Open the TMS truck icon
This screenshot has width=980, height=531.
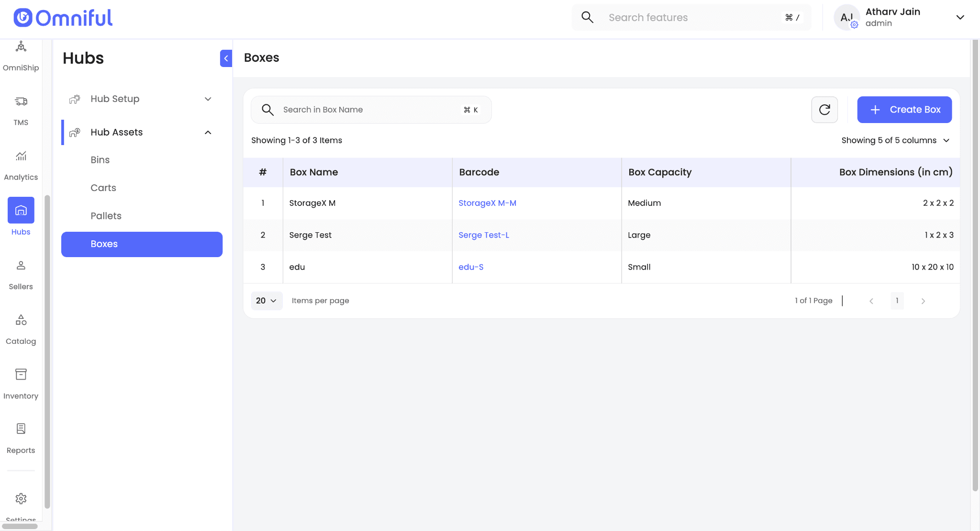point(21,102)
